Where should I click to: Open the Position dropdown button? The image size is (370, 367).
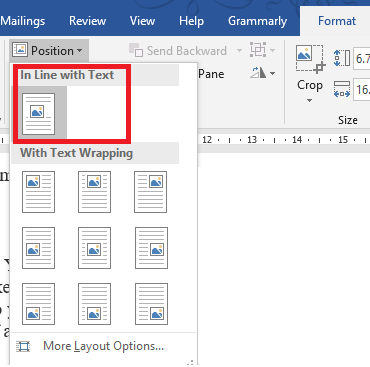pos(49,51)
